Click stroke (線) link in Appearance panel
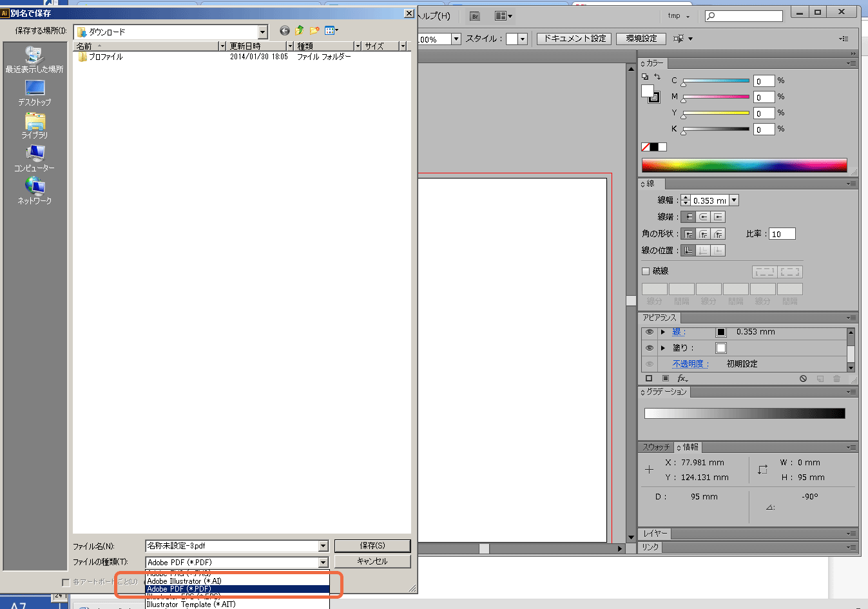The height and width of the screenshot is (609, 868). tap(679, 332)
